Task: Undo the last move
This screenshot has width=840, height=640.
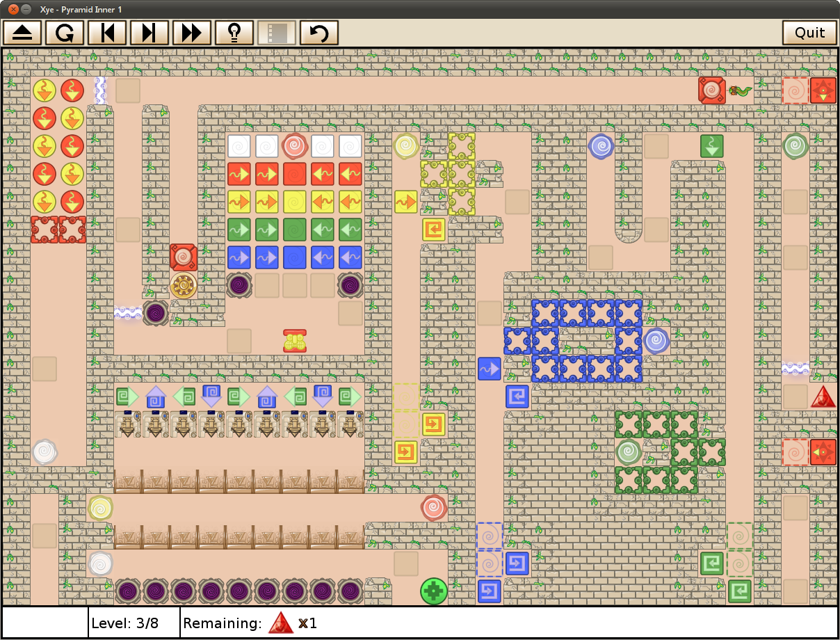Action: (319, 33)
